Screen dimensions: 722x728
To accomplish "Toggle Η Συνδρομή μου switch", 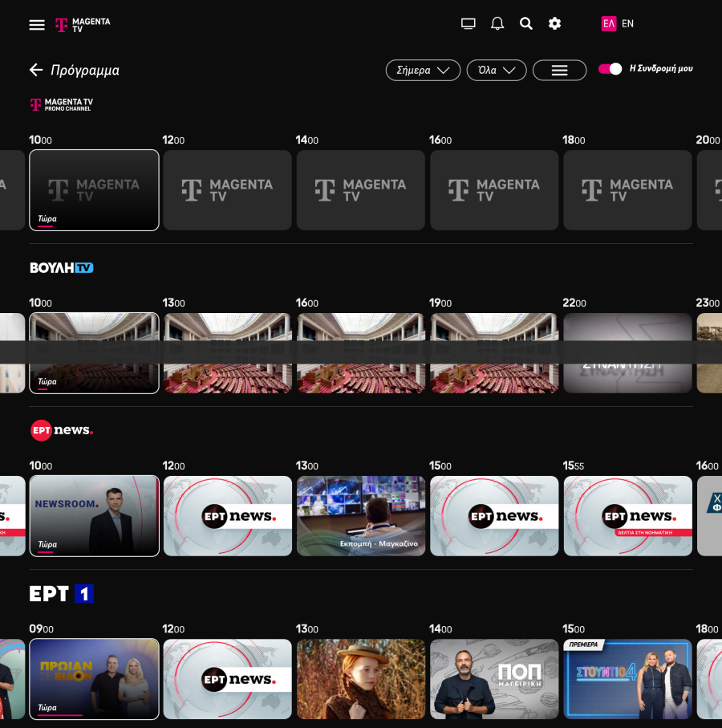I will coord(610,69).
